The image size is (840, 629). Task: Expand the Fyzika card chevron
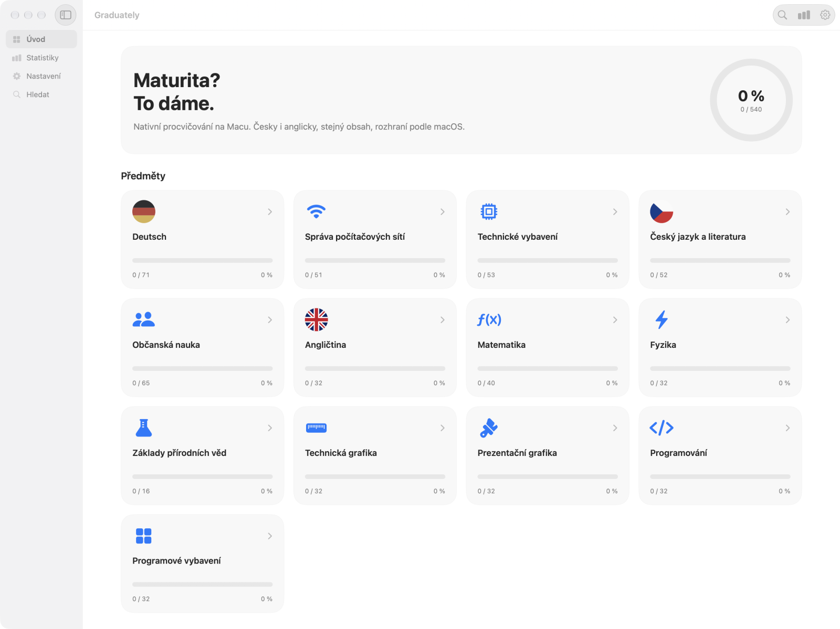pyautogui.click(x=787, y=320)
